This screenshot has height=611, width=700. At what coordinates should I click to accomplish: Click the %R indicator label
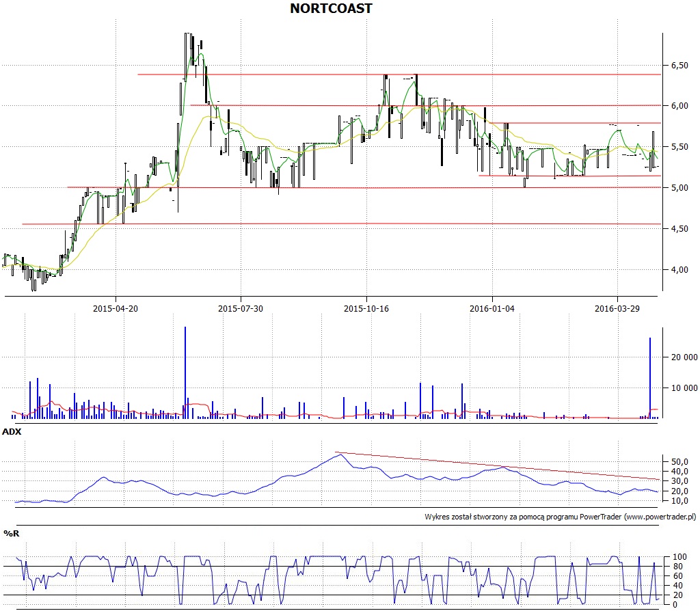point(12,533)
